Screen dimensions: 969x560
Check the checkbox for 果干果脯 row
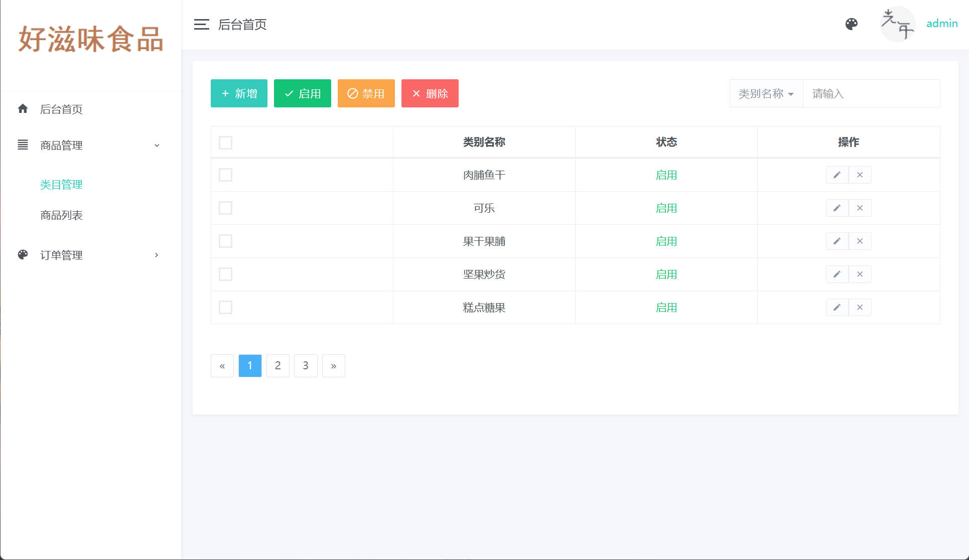pyautogui.click(x=225, y=241)
